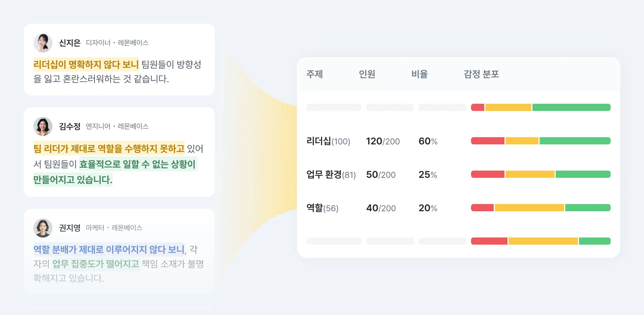Open the 업무 환경(81) topic row
The height and width of the screenshot is (315, 644).
331,175
